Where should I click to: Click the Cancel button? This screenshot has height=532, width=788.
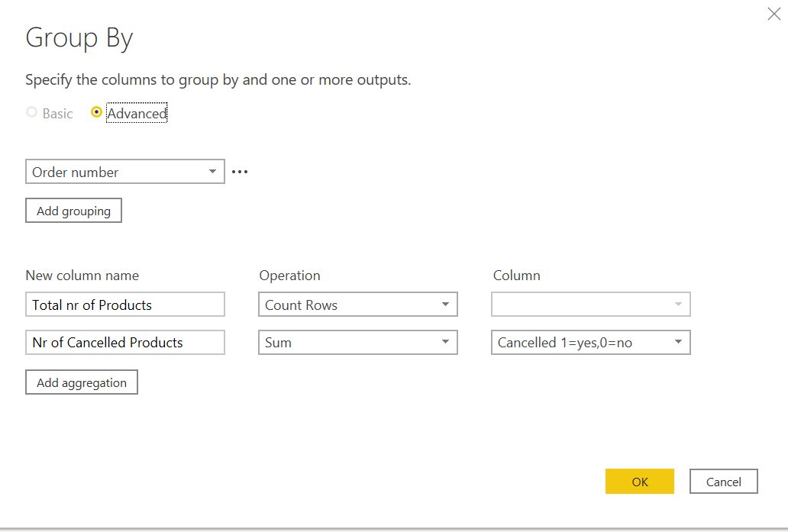724,482
